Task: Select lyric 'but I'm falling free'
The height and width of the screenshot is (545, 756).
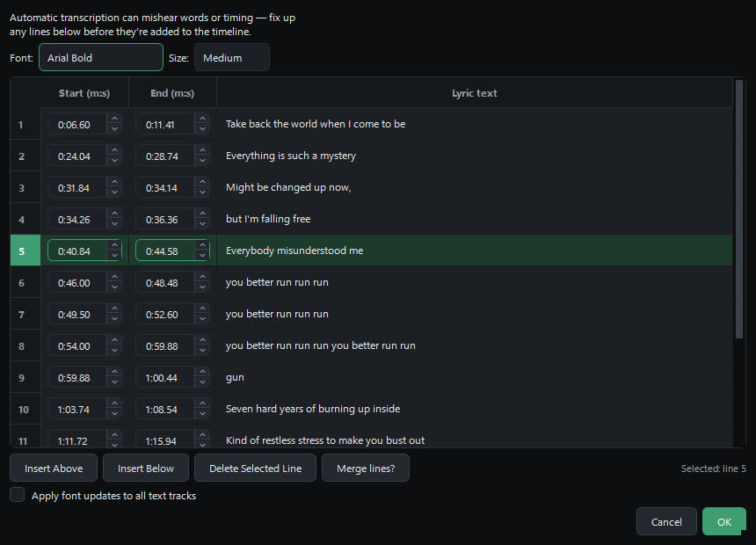Action: [x=268, y=219]
